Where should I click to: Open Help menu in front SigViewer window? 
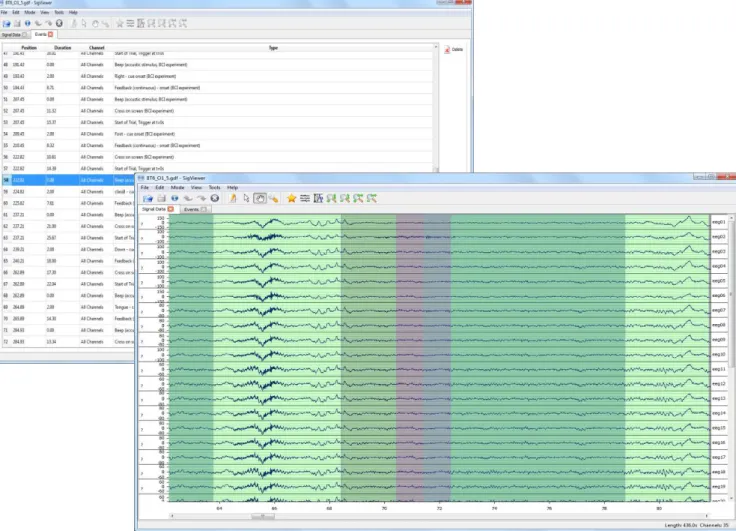(x=232, y=187)
